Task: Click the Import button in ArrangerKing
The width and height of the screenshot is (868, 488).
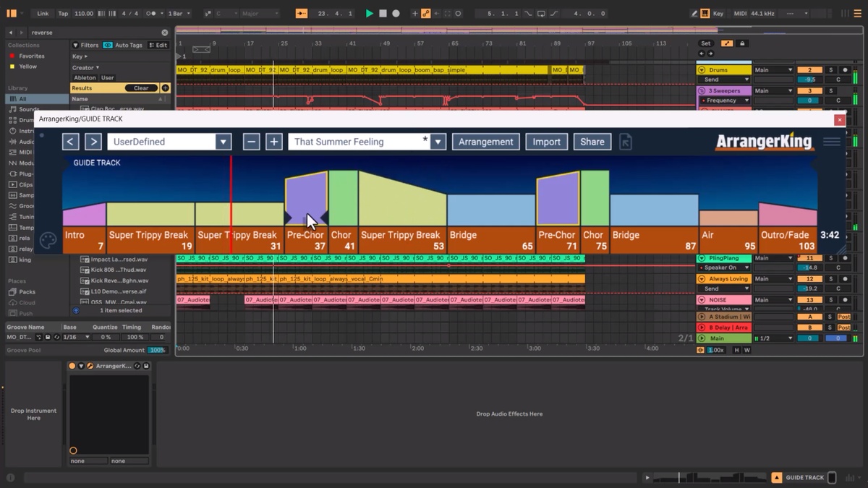Action: point(546,142)
